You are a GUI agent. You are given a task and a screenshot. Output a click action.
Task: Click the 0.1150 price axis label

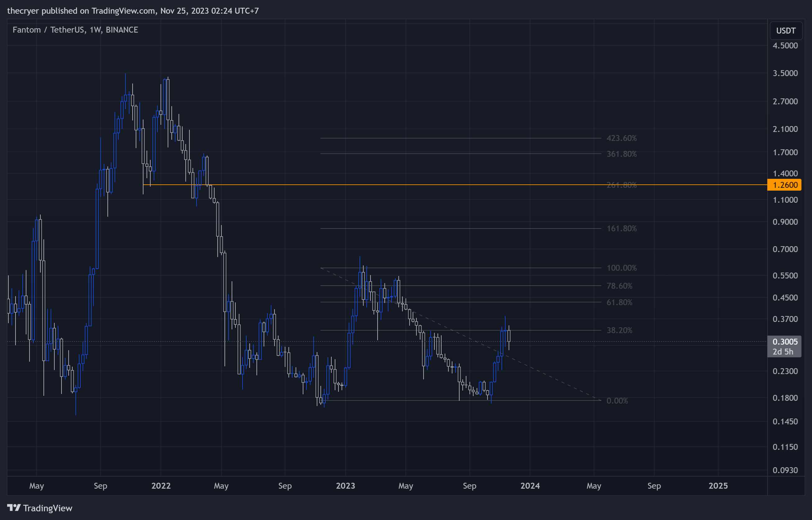click(x=785, y=447)
